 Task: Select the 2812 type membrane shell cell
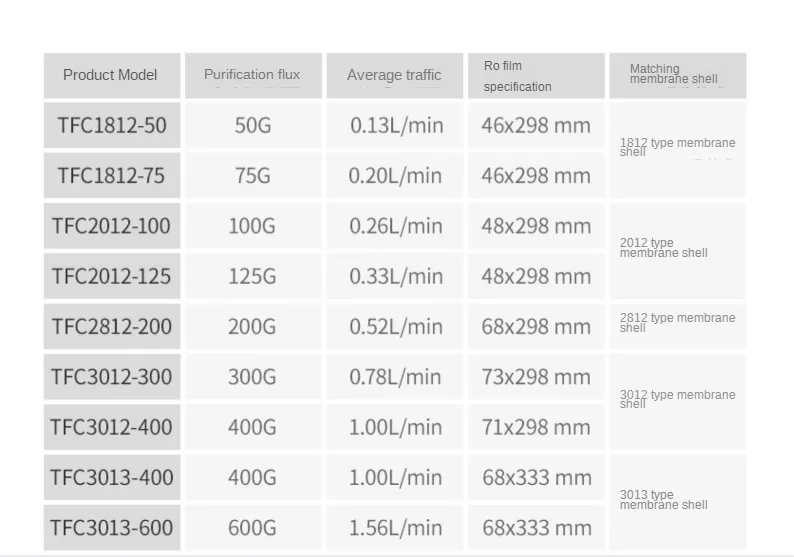point(678,326)
